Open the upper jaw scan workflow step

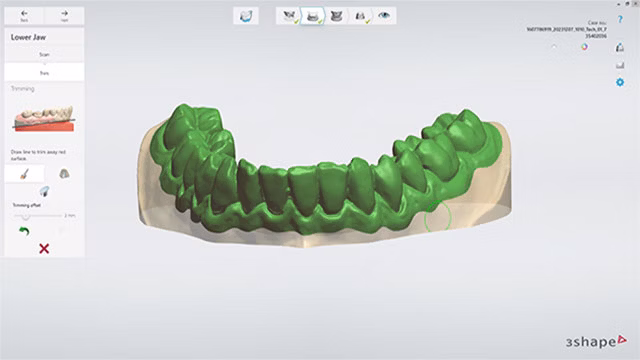pyautogui.click(x=336, y=16)
